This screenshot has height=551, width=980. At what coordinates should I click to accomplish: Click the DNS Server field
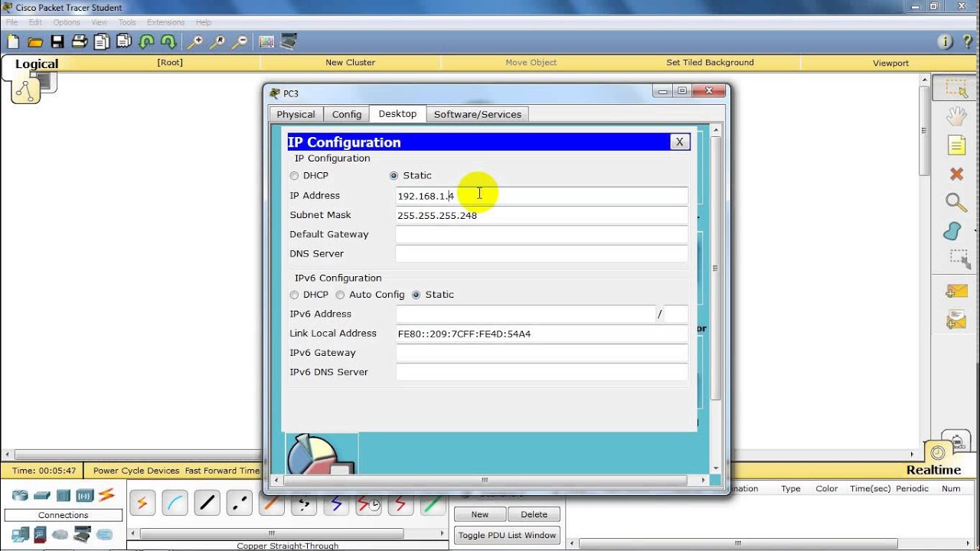click(x=542, y=253)
